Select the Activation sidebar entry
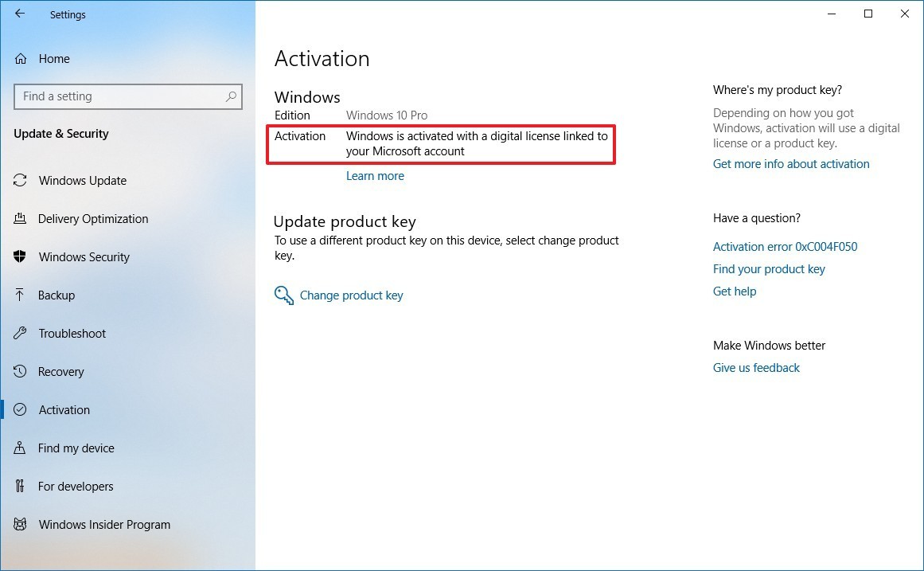 [x=64, y=409]
